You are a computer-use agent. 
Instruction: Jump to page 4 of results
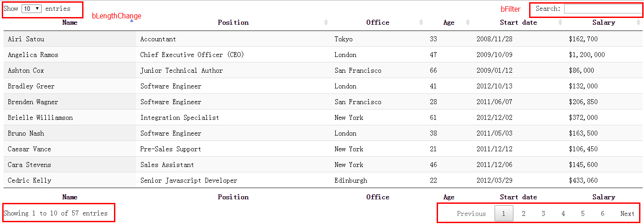[x=563, y=214]
